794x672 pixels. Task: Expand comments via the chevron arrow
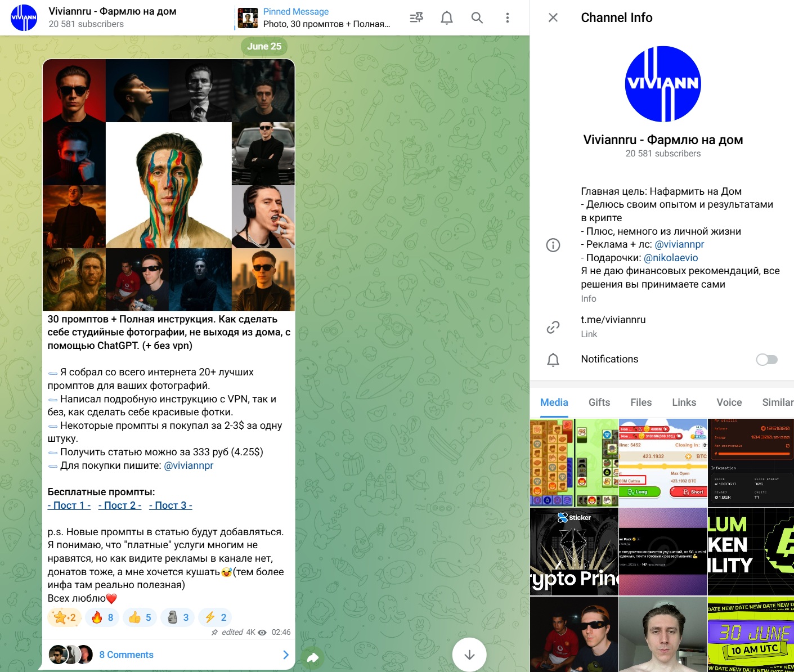click(285, 655)
